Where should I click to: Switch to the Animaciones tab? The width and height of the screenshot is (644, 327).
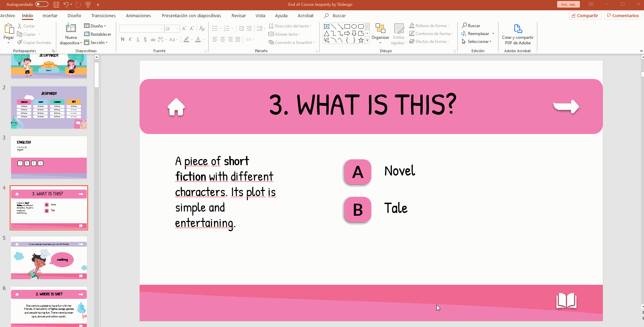(138, 16)
